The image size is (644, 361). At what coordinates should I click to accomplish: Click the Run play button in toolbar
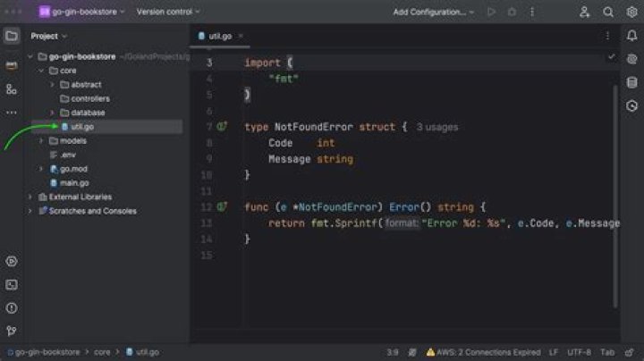tap(491, 13)
